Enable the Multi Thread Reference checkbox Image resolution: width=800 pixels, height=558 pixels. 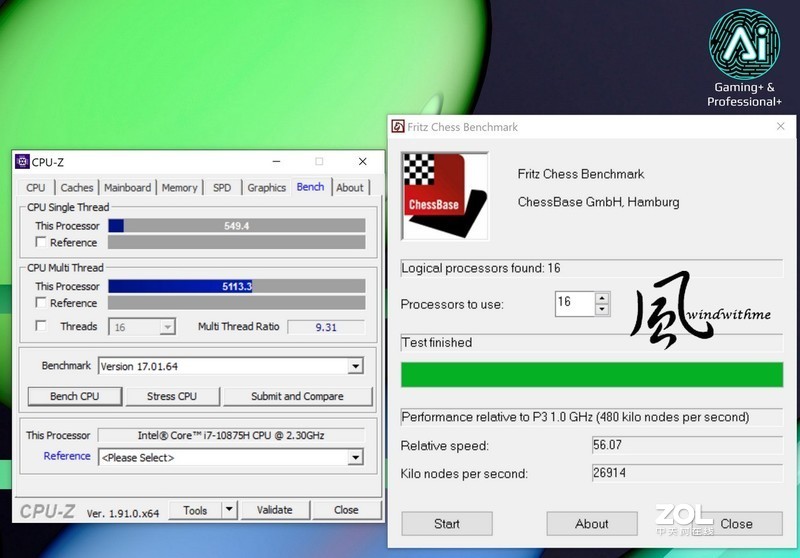pos(41,302)
